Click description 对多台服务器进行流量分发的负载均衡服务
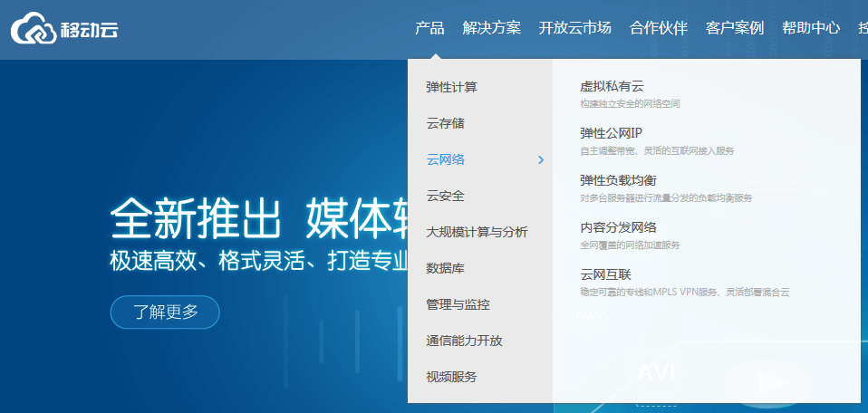The height and width of the screenshot is (413, 868). tap(666, 197)
